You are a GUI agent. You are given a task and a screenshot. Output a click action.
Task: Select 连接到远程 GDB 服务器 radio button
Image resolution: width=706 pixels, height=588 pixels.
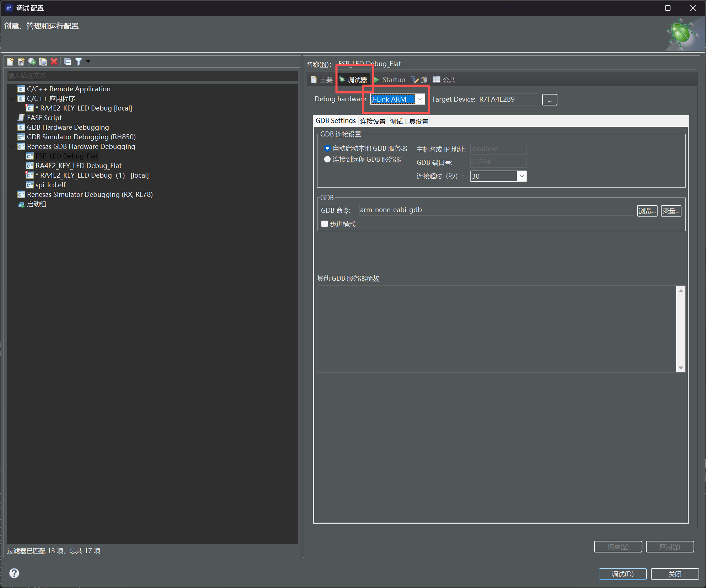(327, 159)
